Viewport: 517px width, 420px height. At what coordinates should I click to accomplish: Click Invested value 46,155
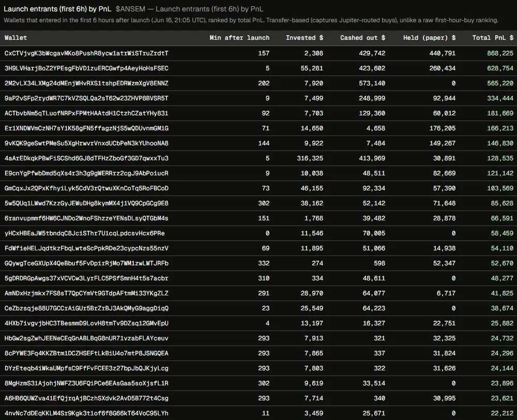(312, 188)
